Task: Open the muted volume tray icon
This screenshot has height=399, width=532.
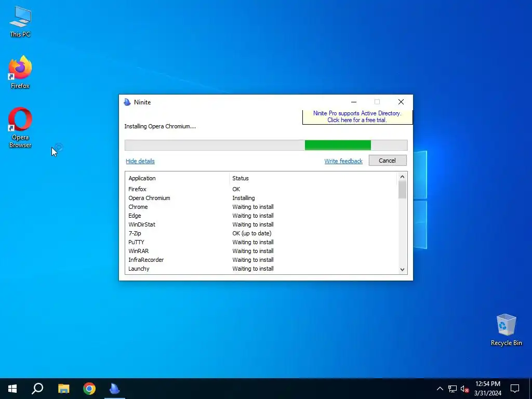Action: pos(464,389)
